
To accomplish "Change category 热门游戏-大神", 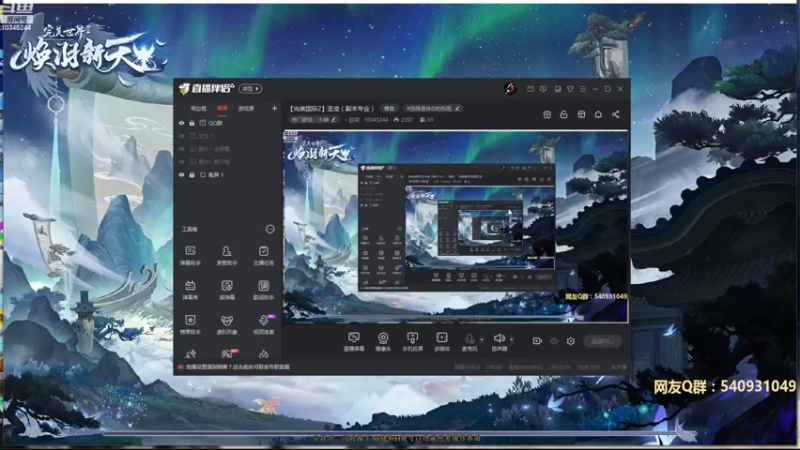I will [313, 120].
